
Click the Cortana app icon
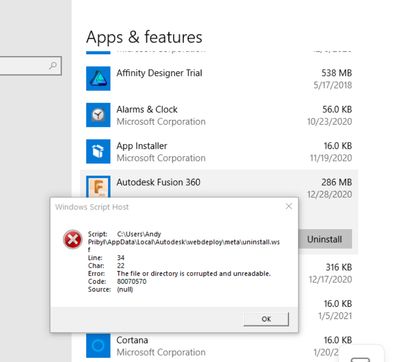(x=98, y=345)
